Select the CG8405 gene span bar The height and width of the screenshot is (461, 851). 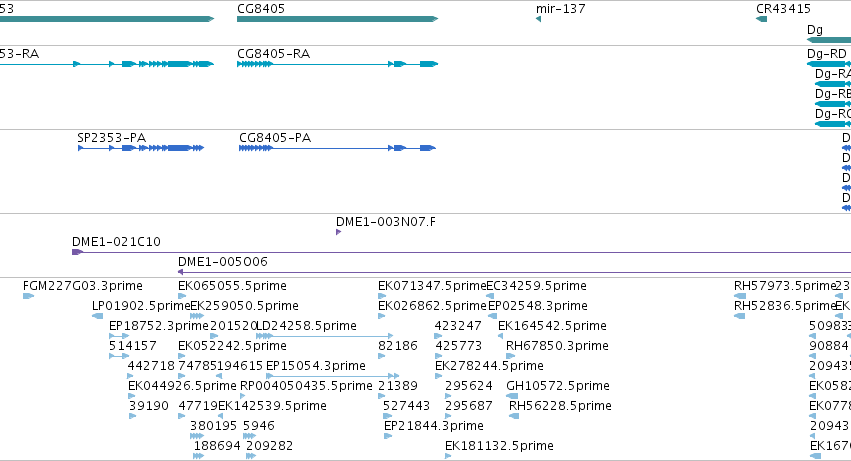pos(338,19)
